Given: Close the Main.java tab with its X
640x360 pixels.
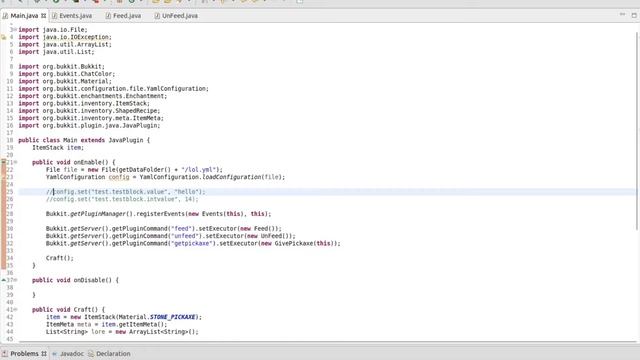Looking at the screenshot, I should click(x=43, y=16).
